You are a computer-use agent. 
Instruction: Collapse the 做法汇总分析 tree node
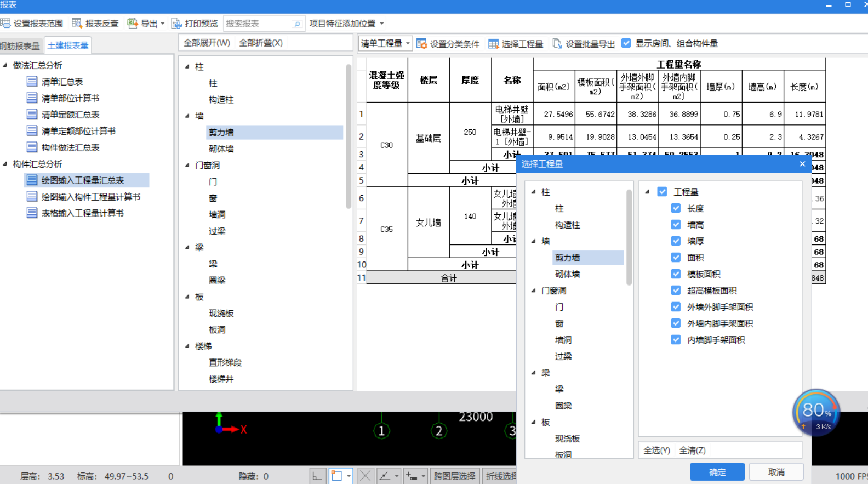point(5,65)
